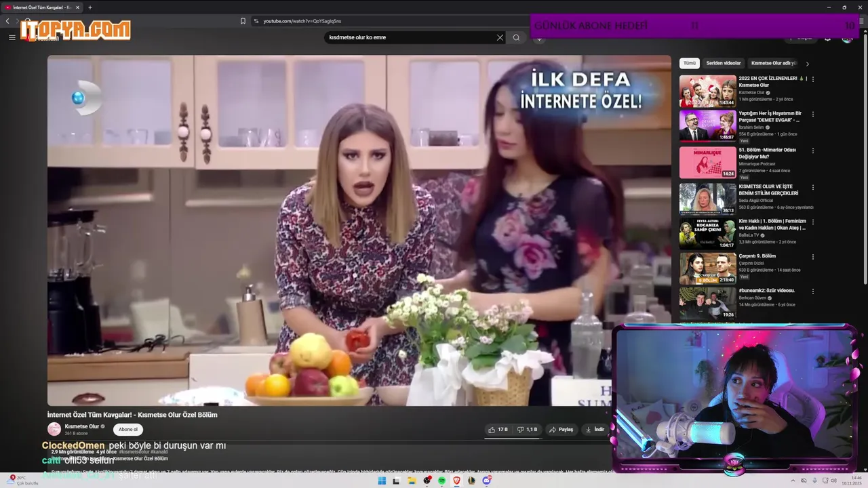Clear the search box with the X icon
868x488 pixels.
500,37
